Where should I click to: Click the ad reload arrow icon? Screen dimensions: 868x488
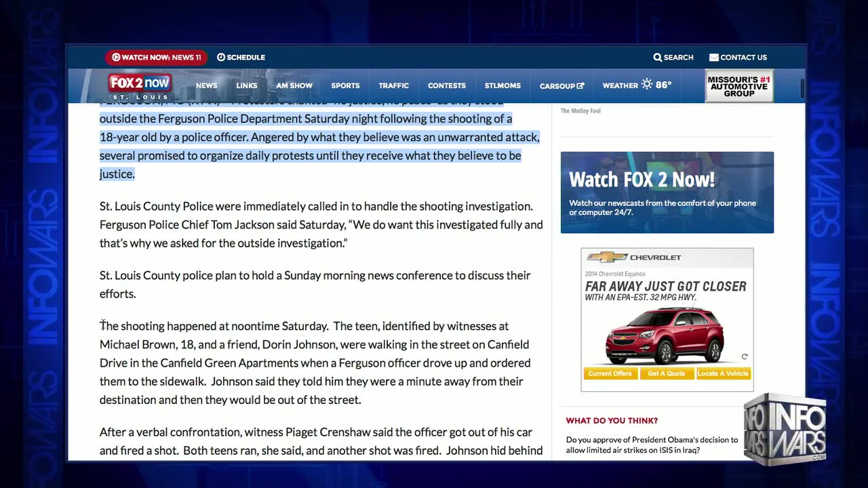coord(745,357)
